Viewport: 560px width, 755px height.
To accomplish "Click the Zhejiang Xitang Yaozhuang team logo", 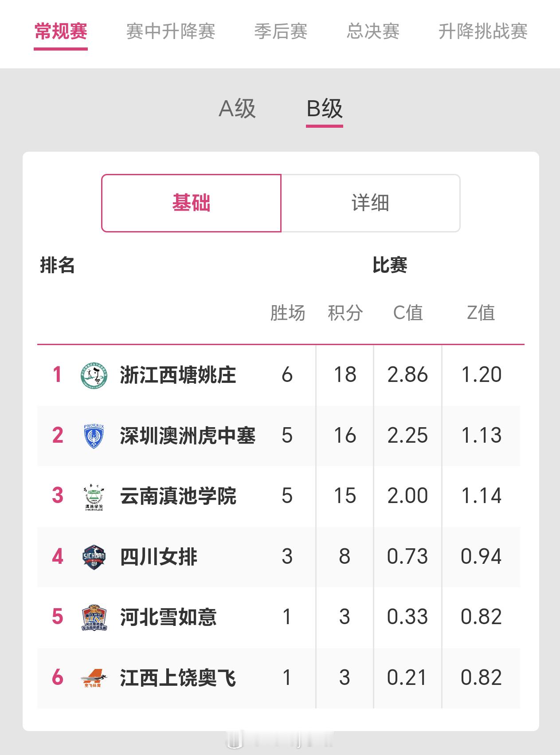I will pyautogui.click(x=94, y=375).
